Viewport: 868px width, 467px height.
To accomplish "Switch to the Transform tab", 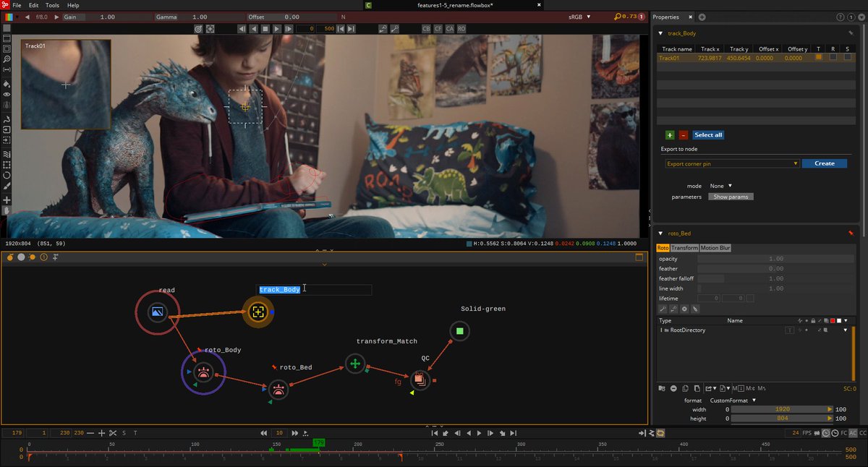I will click(x=684, y=248).
